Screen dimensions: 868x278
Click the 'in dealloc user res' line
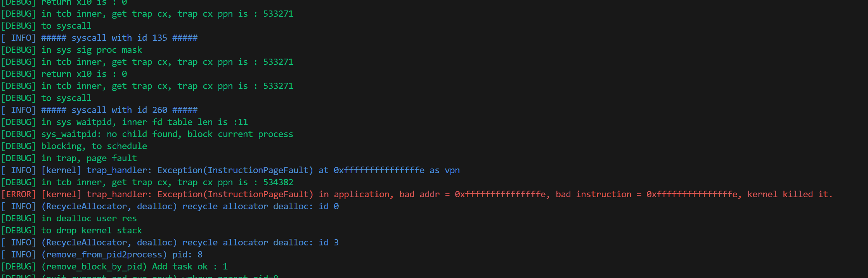tap(89, 219)
